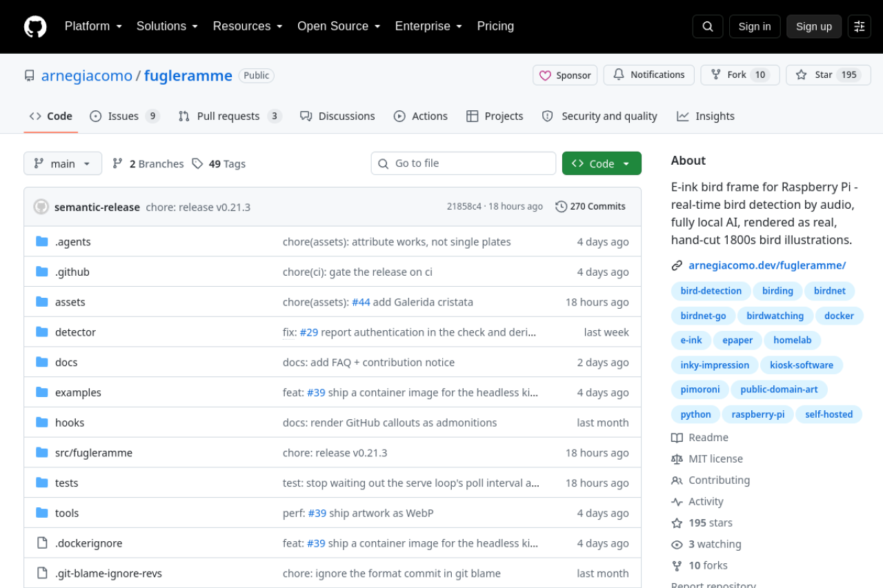Click the eye icon next to watching
Screen dimensions: 883x588
pyautogui.click(x=677, y=545)
